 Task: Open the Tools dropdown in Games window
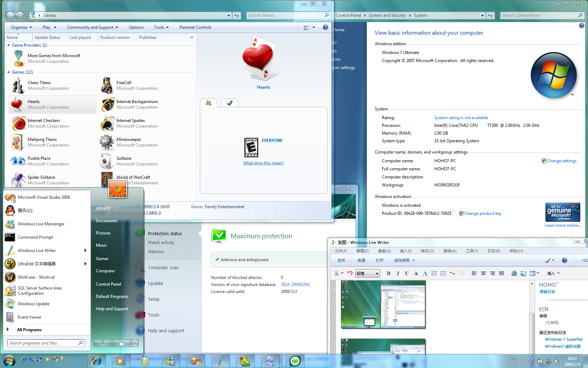pos(161,27)
